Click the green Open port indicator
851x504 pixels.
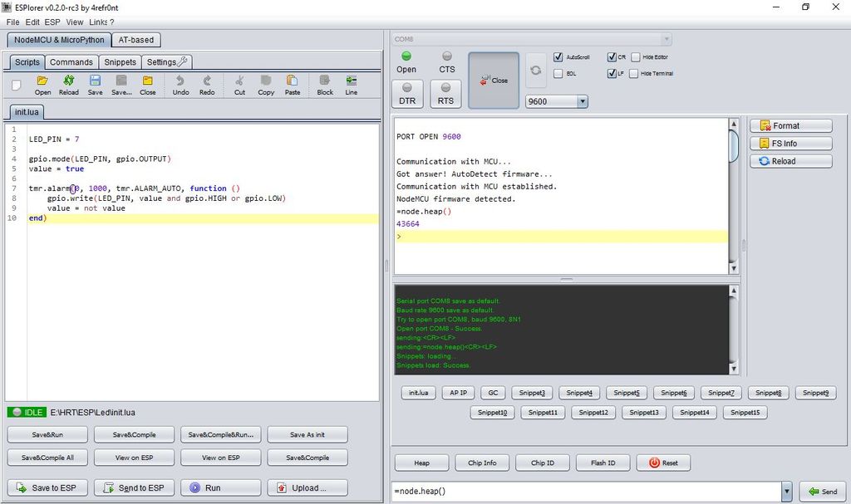point(406,56)
